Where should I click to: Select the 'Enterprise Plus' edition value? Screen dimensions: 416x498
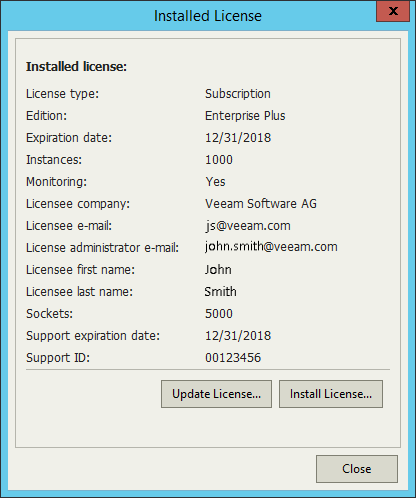(x=245, y=116)
